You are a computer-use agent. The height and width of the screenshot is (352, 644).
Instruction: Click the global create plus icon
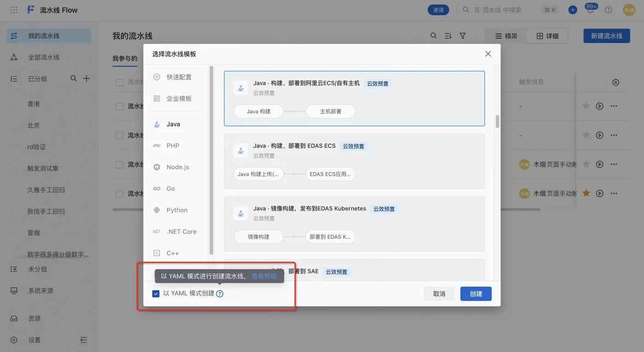click(x=573, y=10)
